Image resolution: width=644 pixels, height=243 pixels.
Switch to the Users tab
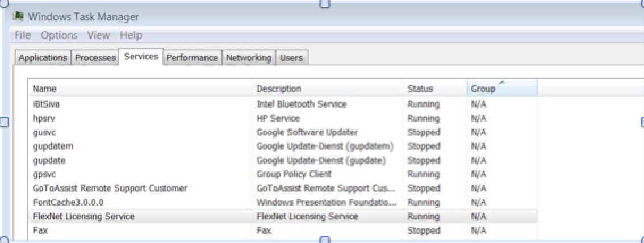point(291,58)
